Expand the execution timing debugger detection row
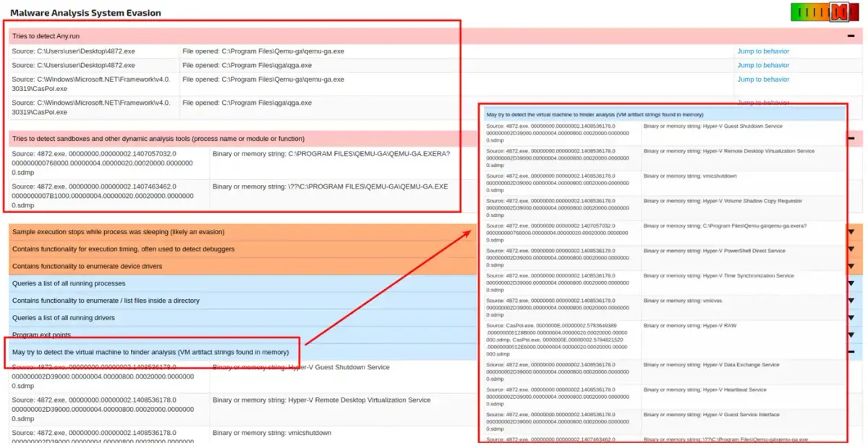Viewport: 868px width, 448px height. [851, 249]
